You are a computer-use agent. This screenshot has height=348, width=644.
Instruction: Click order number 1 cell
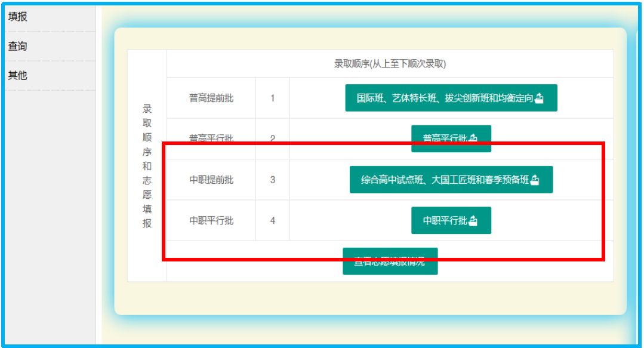point(273,98)
